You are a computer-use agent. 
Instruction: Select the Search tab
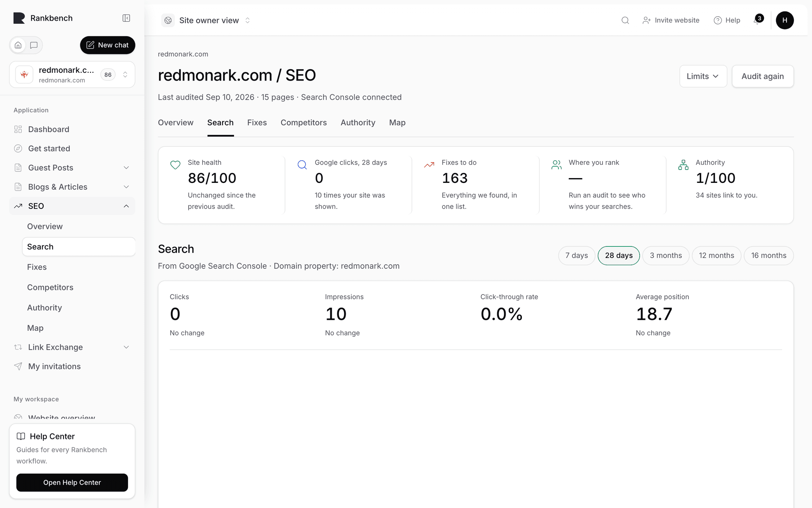coord(220,123)
